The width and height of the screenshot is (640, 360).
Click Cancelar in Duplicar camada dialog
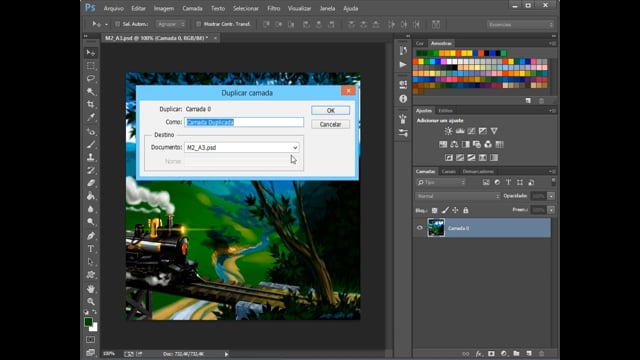coord(330,124)
